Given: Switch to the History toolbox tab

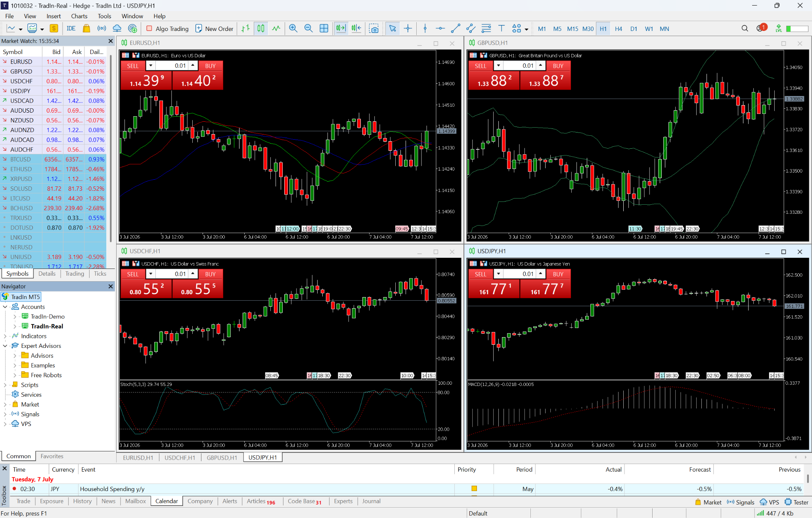Looking at the screenshot, I should pyautogui.click(x=82, y=501).
